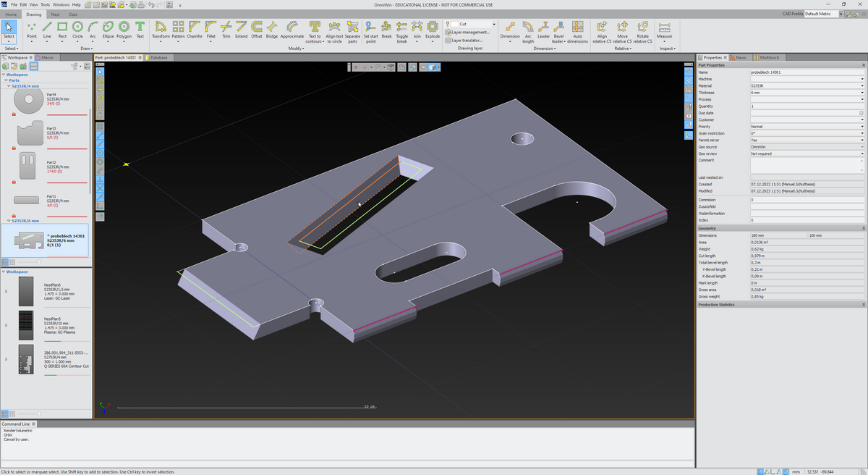Open the News panel tab
Viewport: 868px width, 475px height.
741,58
